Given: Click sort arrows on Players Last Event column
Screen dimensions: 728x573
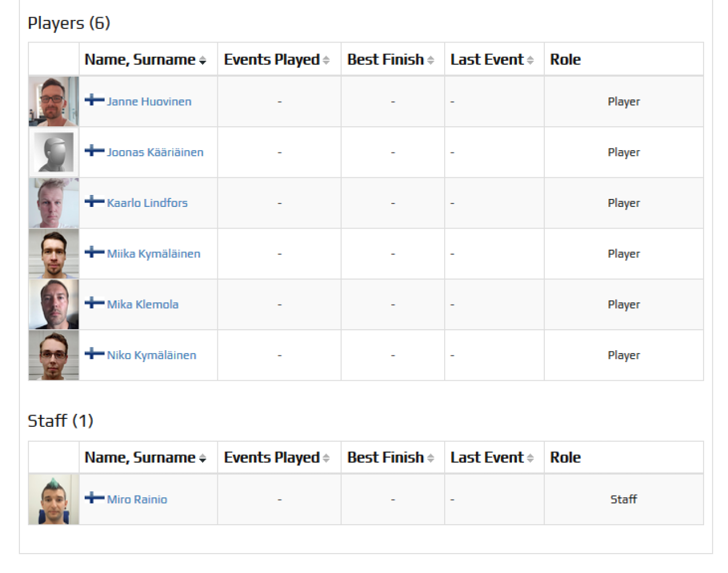Looking at the screenshot, I should tap(530, 60).
